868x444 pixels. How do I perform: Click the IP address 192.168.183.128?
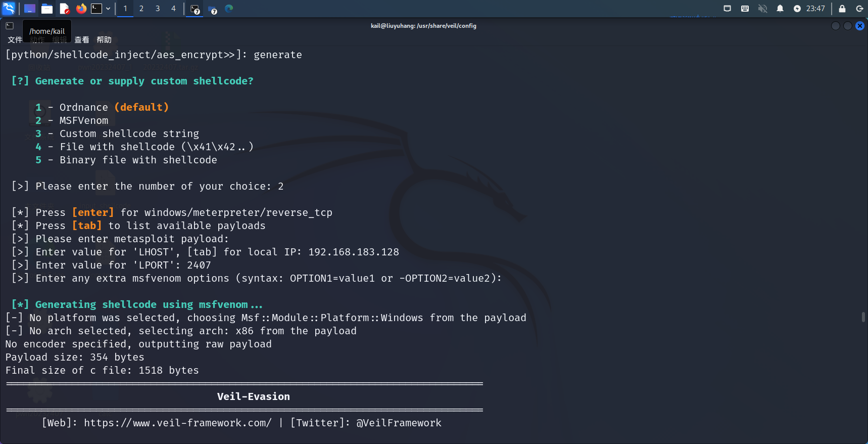(x=354, y=252)
